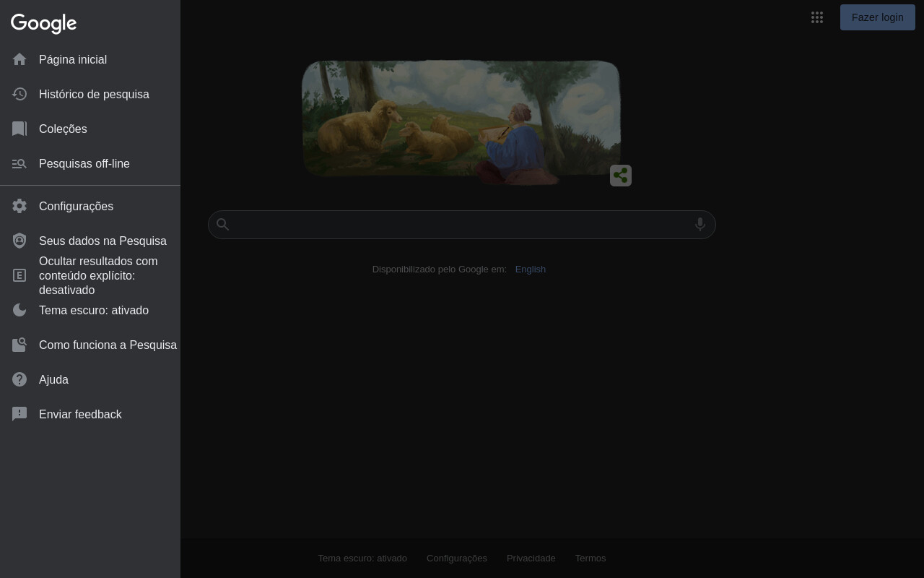The width and height of the screenshot is (924, 578).
Task: Click the shield icon for Seus dados
Action: (19, 241)
